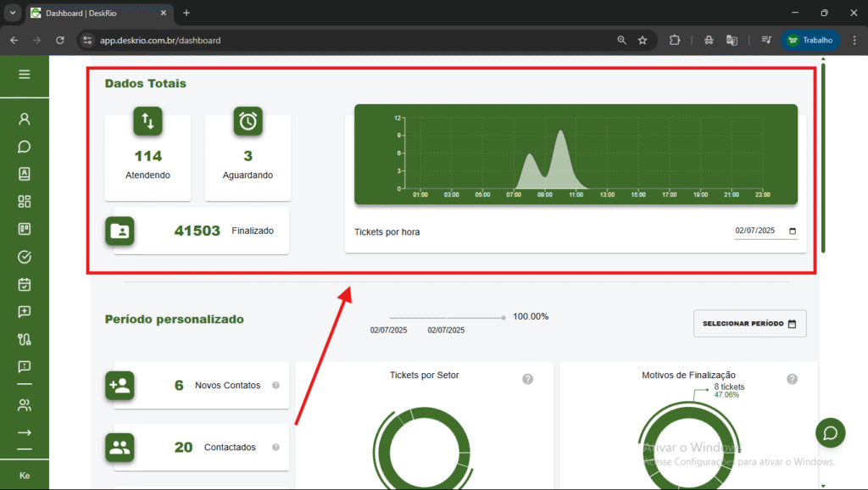Screen dimensions: 868x490
Task: Open a new browser tab
Action: (x=186, y=13)
